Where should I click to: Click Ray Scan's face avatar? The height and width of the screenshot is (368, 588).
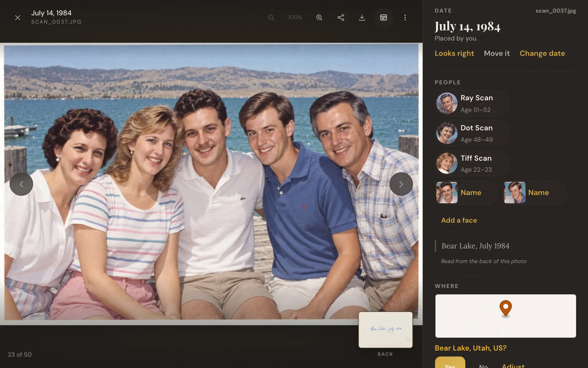[447, 103]
